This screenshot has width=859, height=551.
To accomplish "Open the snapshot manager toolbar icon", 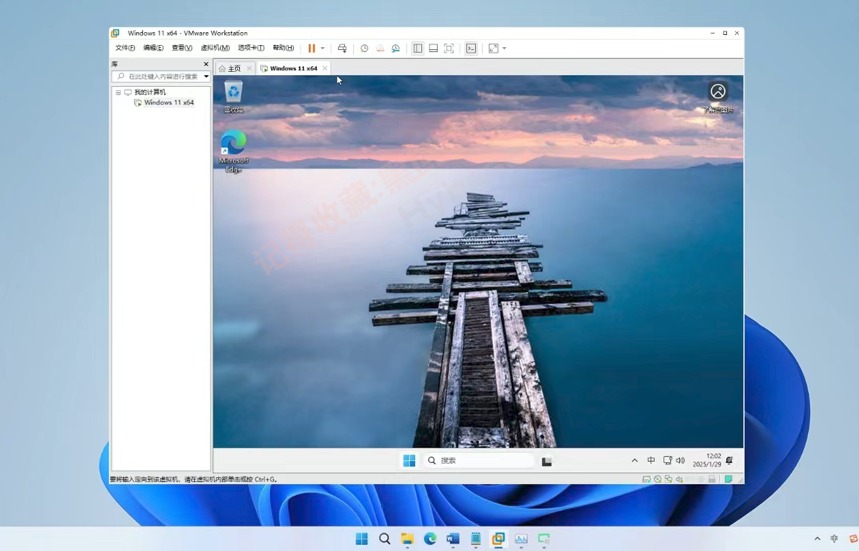I will [396, 48].
